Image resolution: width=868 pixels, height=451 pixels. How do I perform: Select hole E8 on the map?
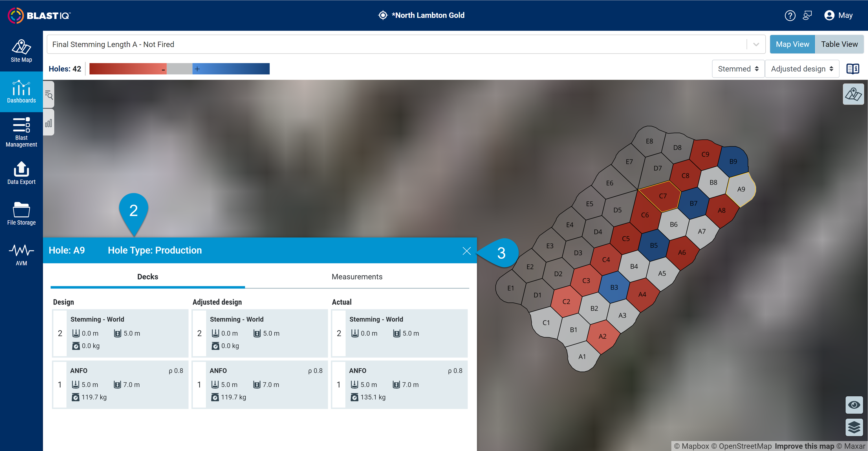(649, 141)
